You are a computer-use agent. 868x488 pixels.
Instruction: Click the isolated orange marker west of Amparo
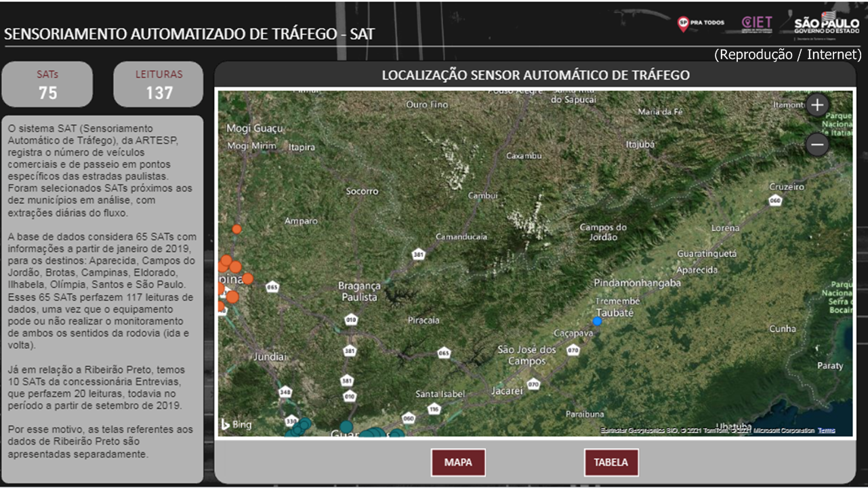pos(236,229)
